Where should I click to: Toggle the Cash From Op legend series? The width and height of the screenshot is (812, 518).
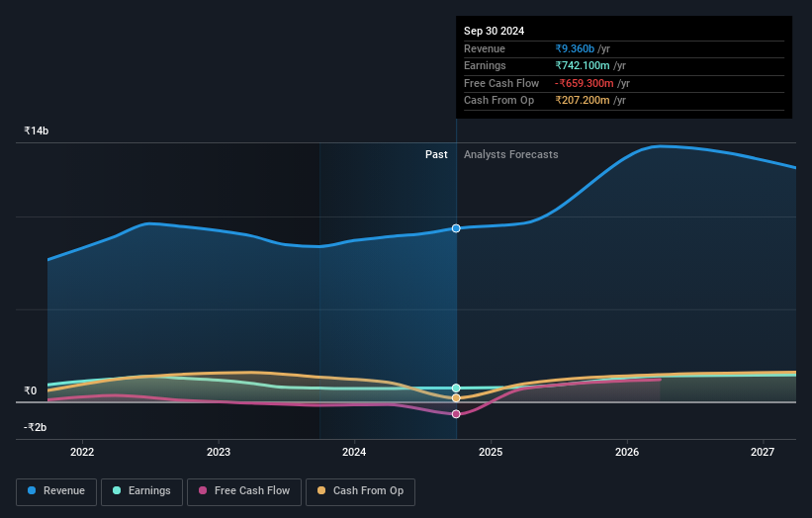coord(360,491)
